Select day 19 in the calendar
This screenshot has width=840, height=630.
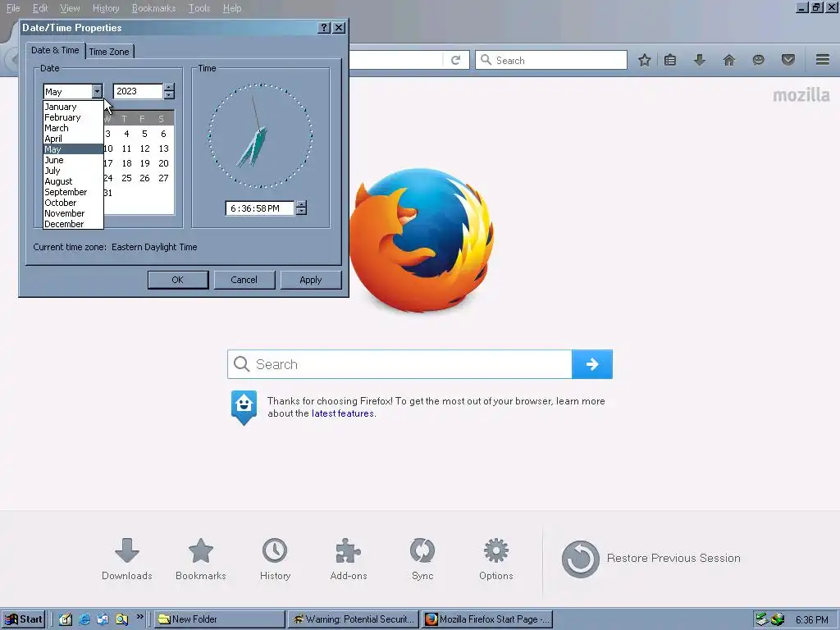coord(144,163)
